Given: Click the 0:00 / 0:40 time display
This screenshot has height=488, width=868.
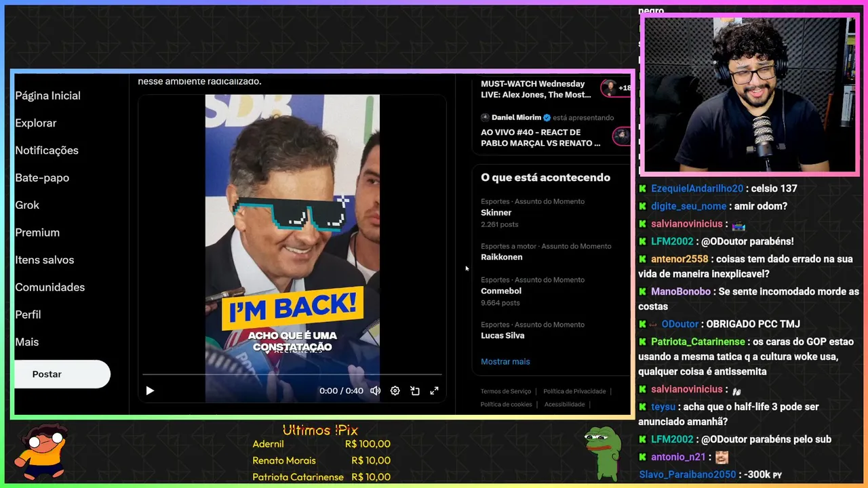Looking at the screenshot, I should [x=341, y=390].
